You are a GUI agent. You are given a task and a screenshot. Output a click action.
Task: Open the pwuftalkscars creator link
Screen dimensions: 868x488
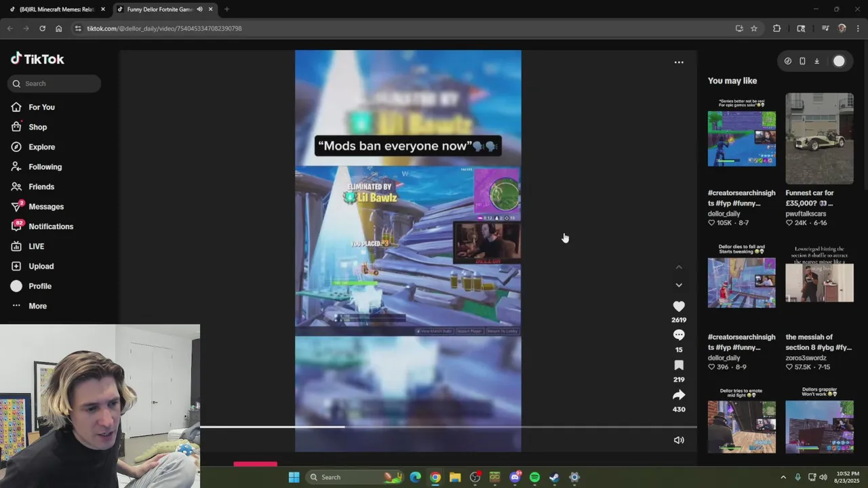pos(806,213)
